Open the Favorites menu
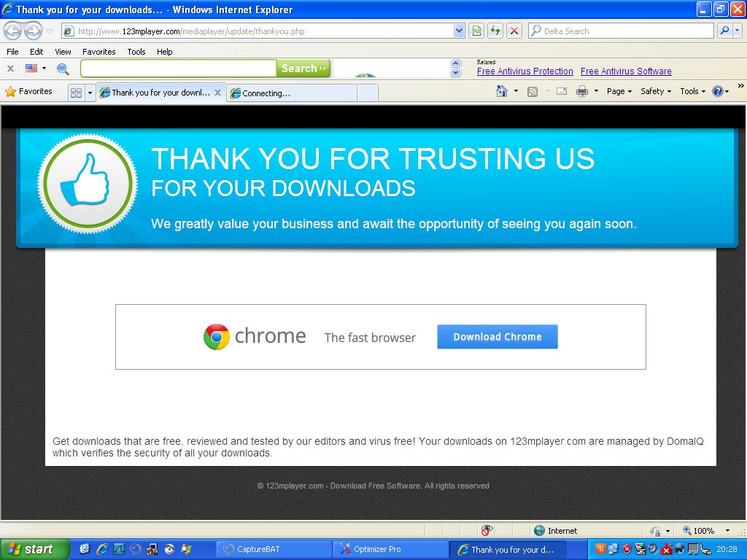Screen dimensions: 747x560 point(99,52)
